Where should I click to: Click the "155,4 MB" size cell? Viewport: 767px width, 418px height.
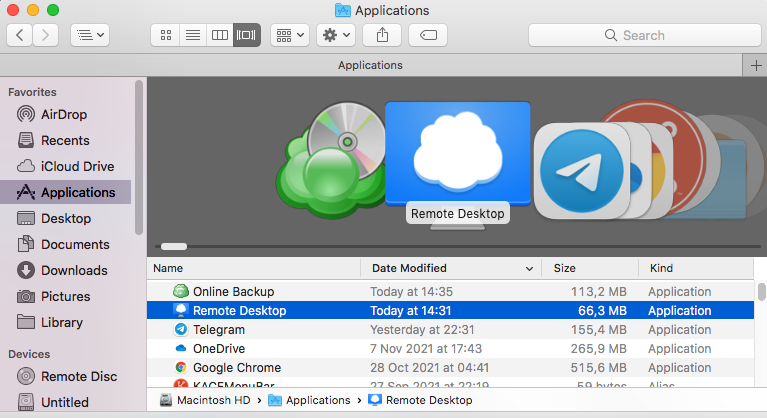point(598,330)
